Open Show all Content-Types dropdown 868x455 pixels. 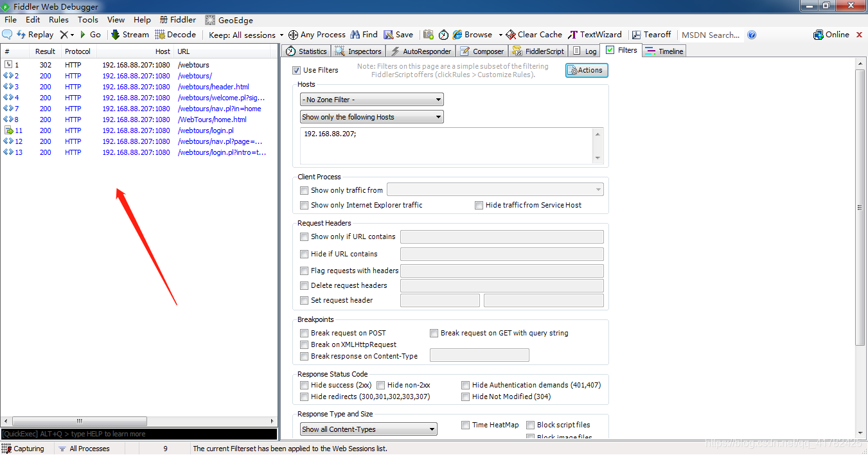tap(369, 429)
